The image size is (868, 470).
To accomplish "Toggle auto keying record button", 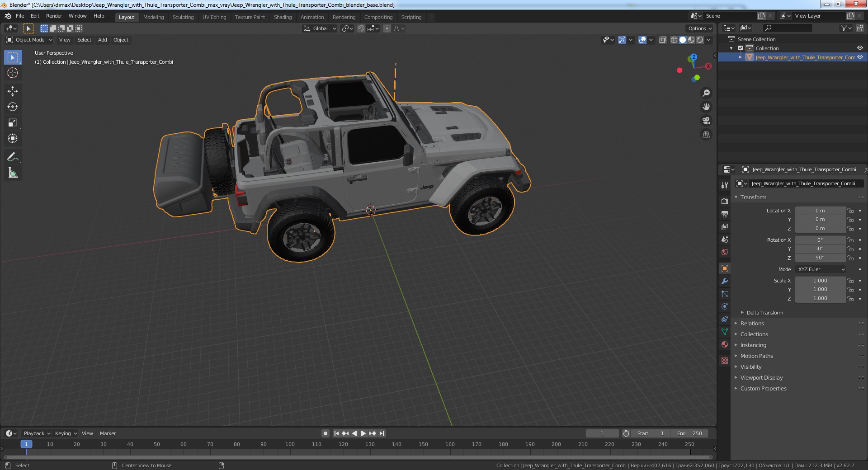I will [325, 433].
